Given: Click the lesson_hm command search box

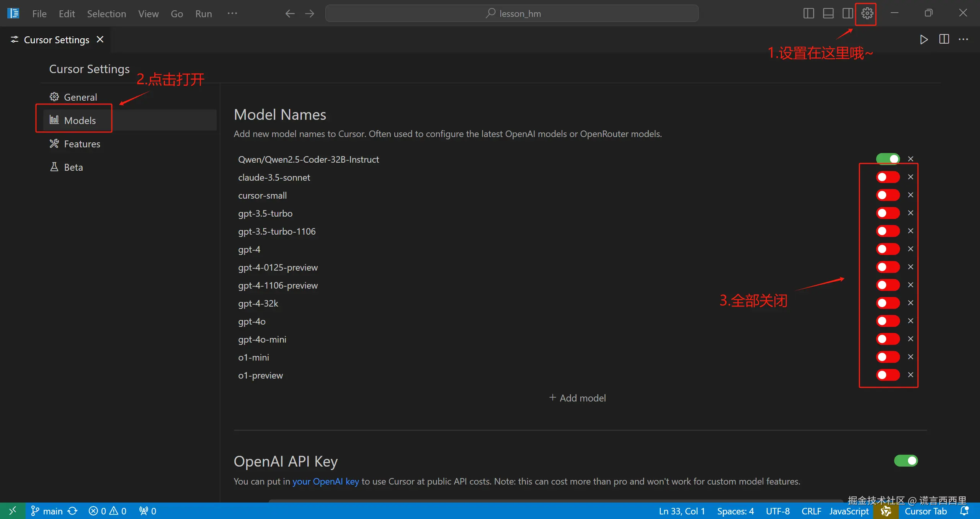Looking at the screenshot, I should click(512, 13).
